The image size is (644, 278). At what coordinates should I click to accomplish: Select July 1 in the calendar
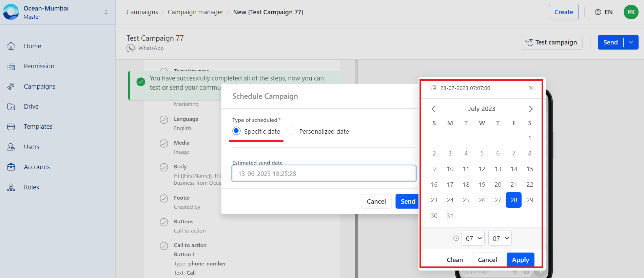(530, 138)
